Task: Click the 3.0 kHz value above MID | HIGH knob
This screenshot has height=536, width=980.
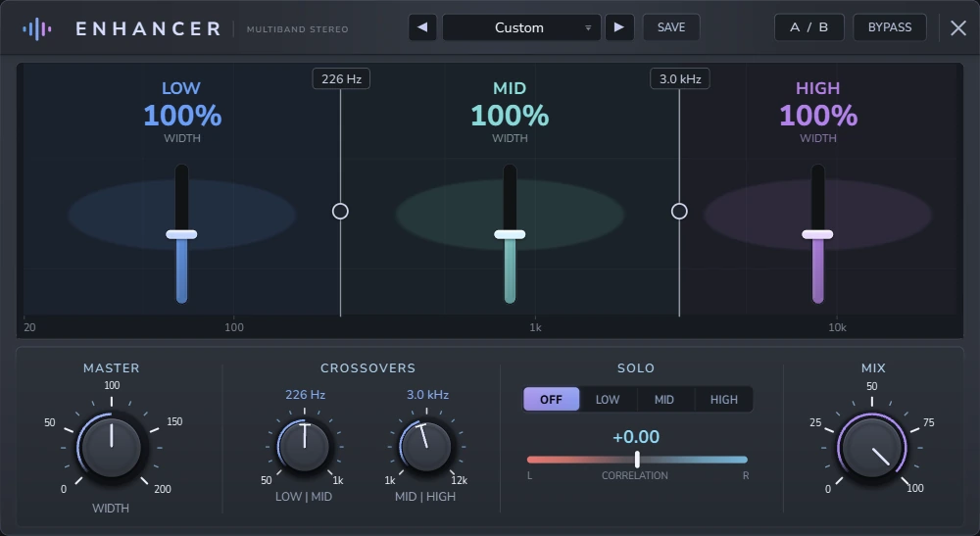Action: (x=427, y=395)
